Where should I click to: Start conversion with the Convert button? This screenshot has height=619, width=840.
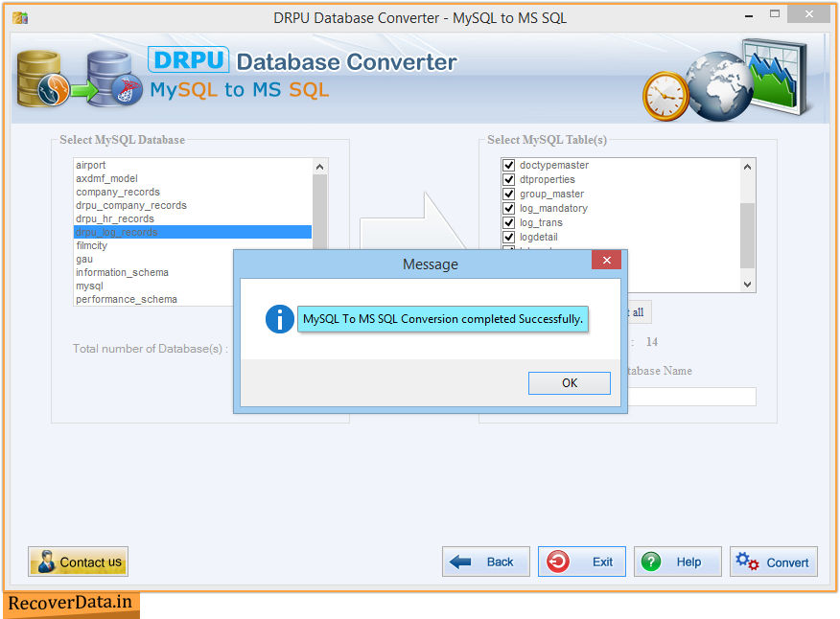pos(774,562)
